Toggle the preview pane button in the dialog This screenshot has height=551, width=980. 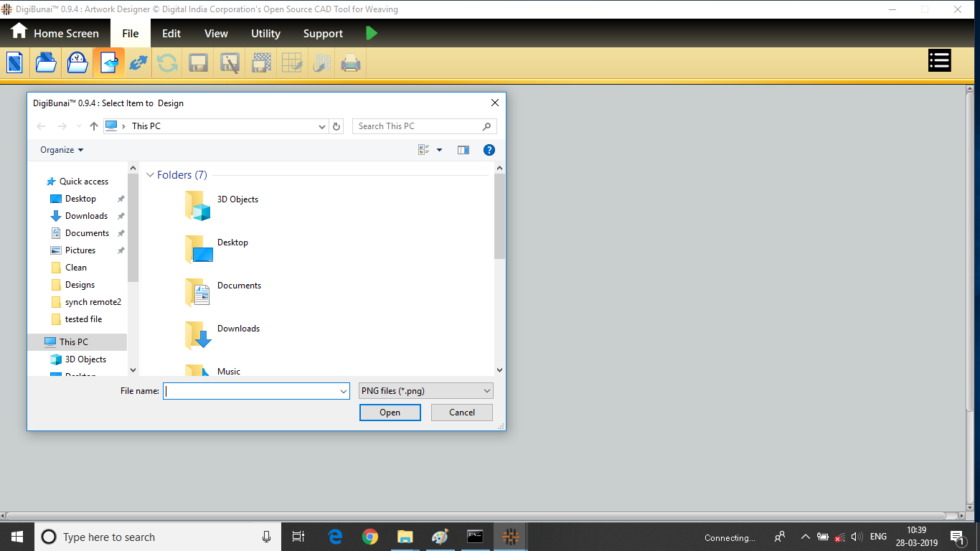463,150
